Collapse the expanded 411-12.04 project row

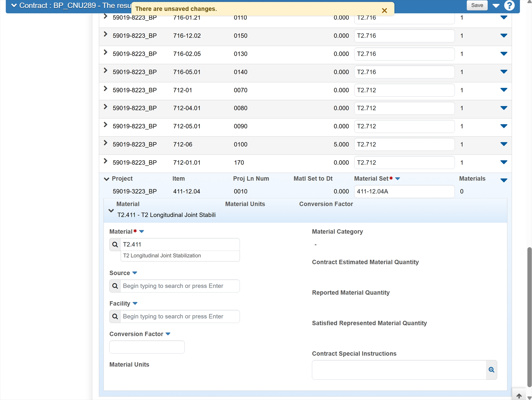(x=106, y=179)
